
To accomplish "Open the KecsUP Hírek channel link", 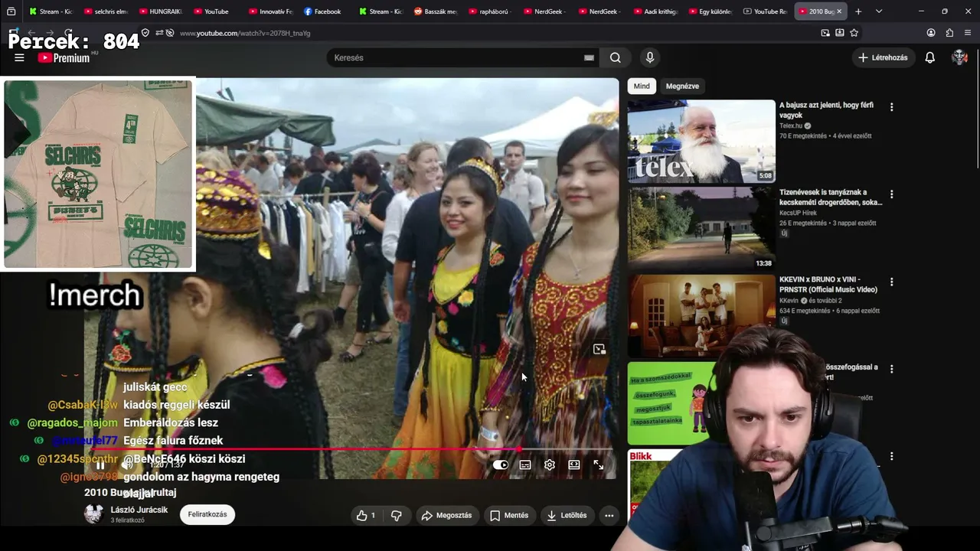I will (x=799, y=213).
